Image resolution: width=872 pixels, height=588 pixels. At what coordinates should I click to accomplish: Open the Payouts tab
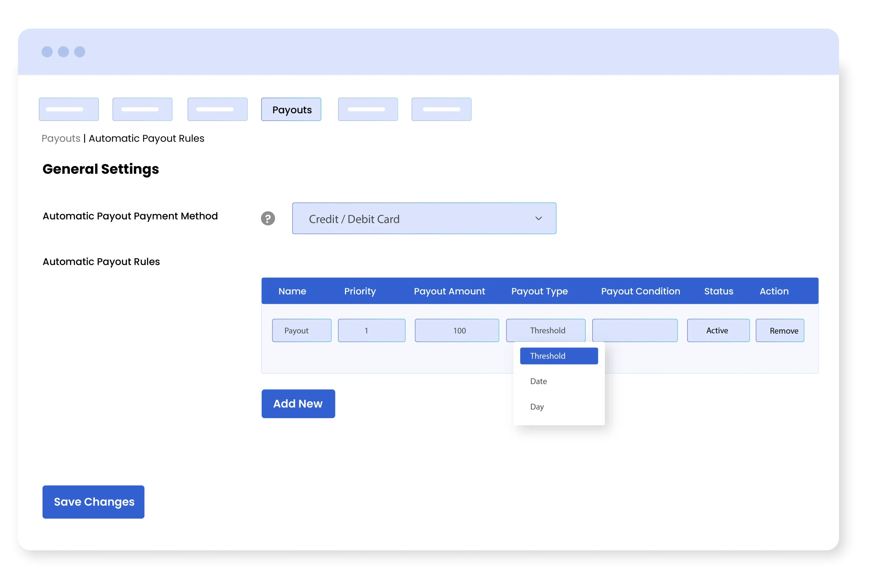click(291, 110)
